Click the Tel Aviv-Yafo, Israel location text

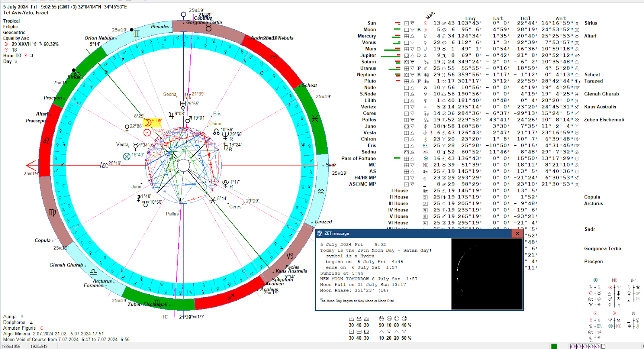click(26, 12)
